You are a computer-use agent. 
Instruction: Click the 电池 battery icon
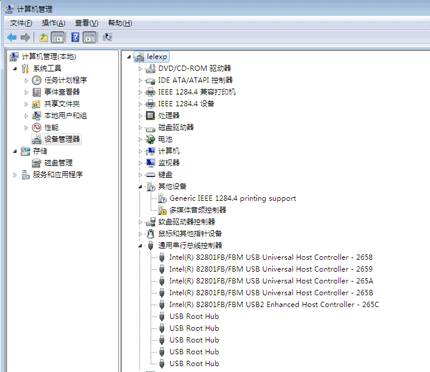(x=151, y=139)
